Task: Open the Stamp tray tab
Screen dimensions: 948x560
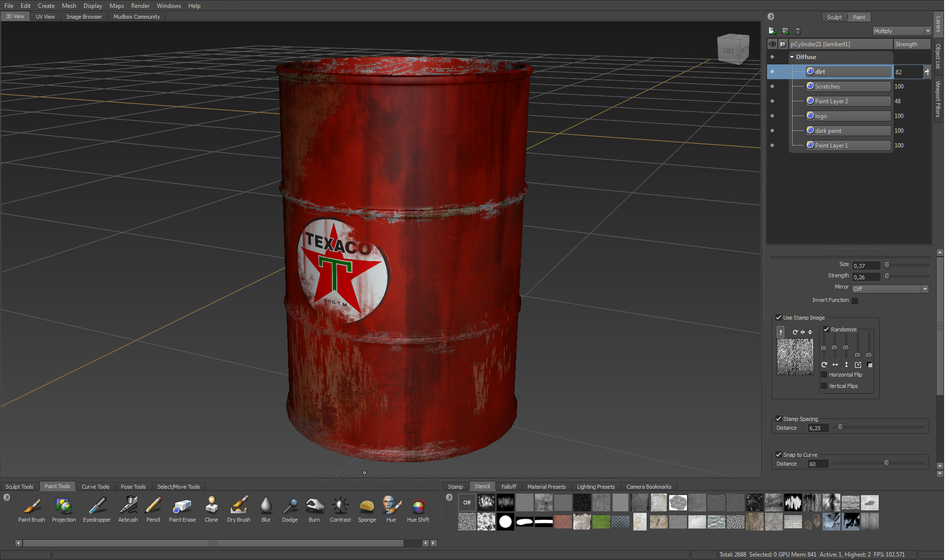Action: (455, 487)
